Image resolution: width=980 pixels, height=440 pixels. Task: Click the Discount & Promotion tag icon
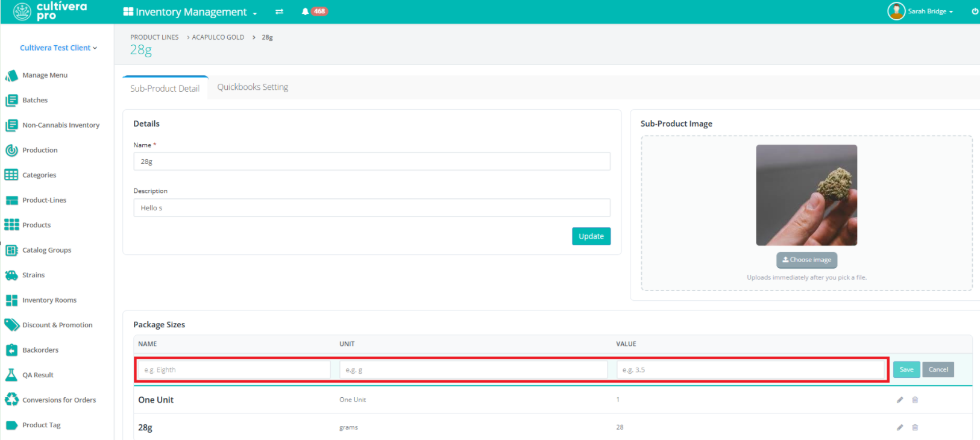pyautogui.click(x=11, y=325)
